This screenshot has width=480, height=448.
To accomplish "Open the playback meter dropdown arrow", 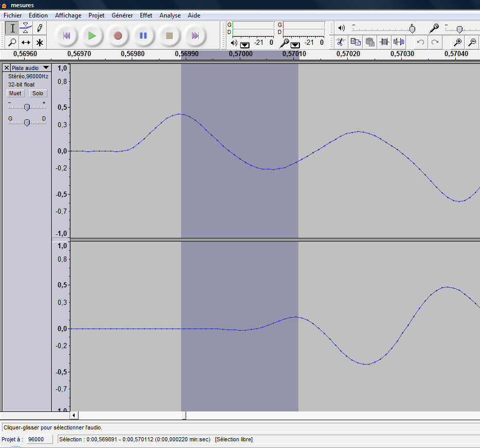I will (x=244, y=45).
